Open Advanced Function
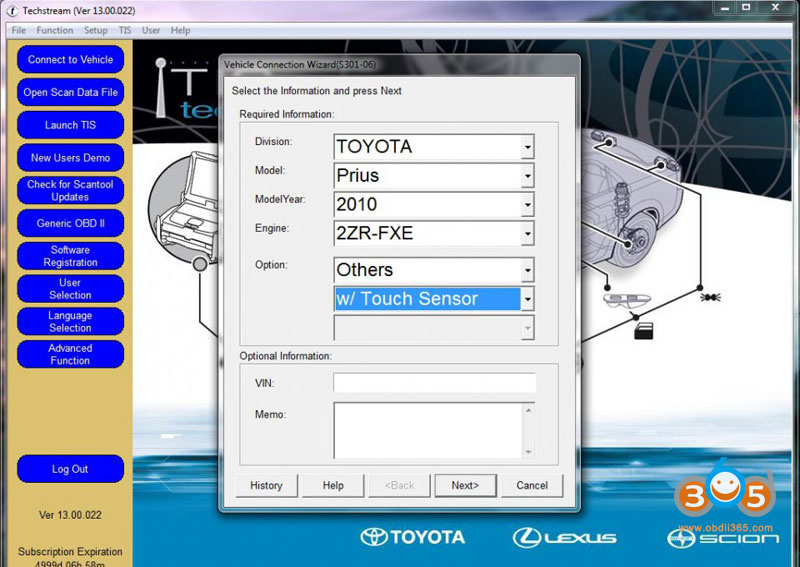This screenshot has width=800, height=567. (x=70, y=354)
